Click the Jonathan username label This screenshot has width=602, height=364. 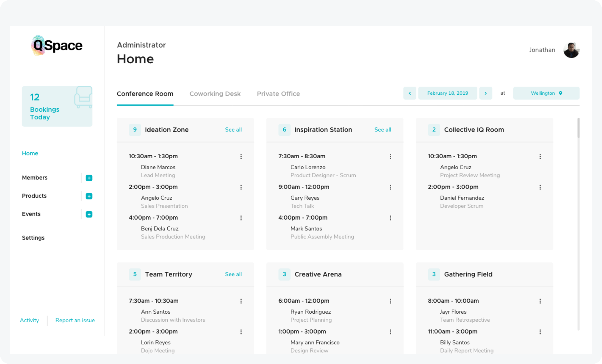tap(542, 50)
